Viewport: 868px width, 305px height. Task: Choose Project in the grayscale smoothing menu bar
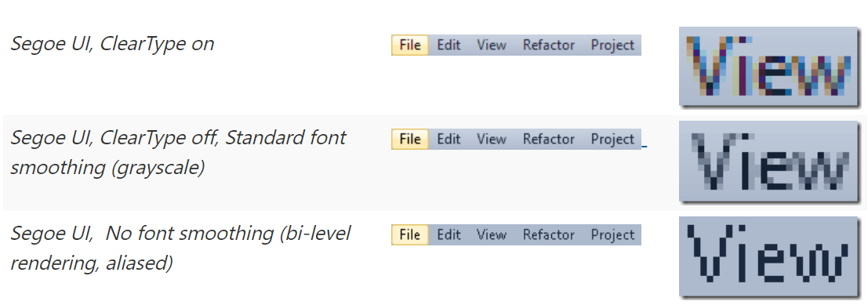pyautogui.click(x=612, y=140)
